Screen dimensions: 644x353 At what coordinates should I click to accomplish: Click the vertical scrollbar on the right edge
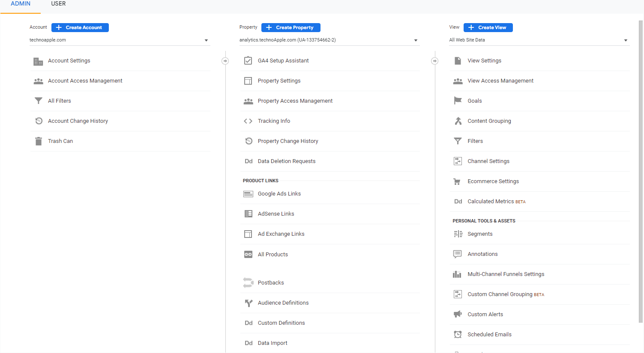641,171
